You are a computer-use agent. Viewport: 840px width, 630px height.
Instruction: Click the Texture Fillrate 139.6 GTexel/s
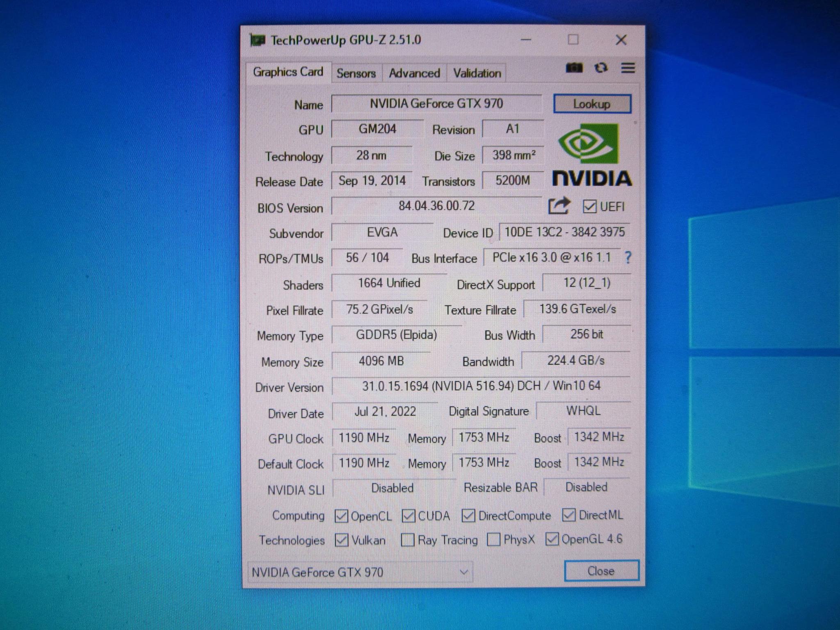click(577, 309)
